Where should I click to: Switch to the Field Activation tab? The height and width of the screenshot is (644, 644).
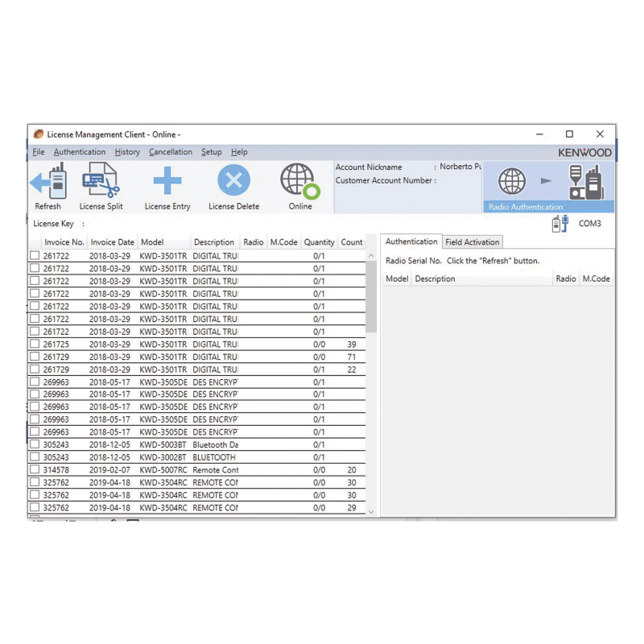click(x=473, y=242)
